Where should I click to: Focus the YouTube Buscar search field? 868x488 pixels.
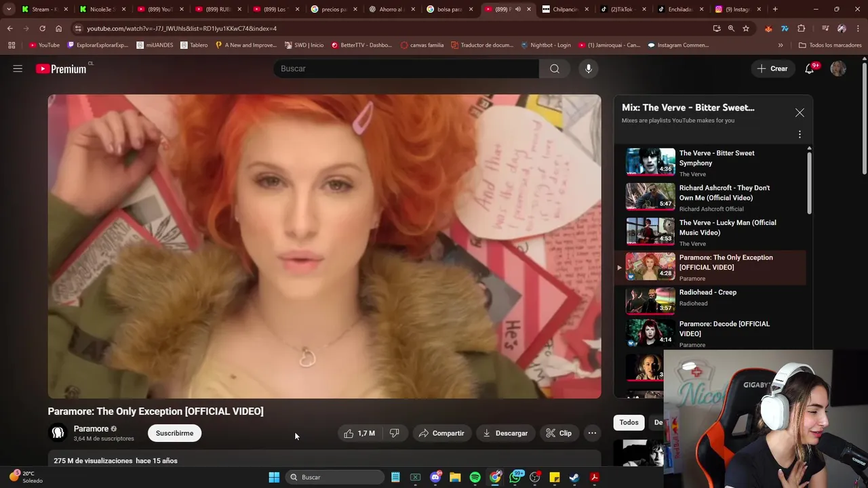click(x=406, y=68)
